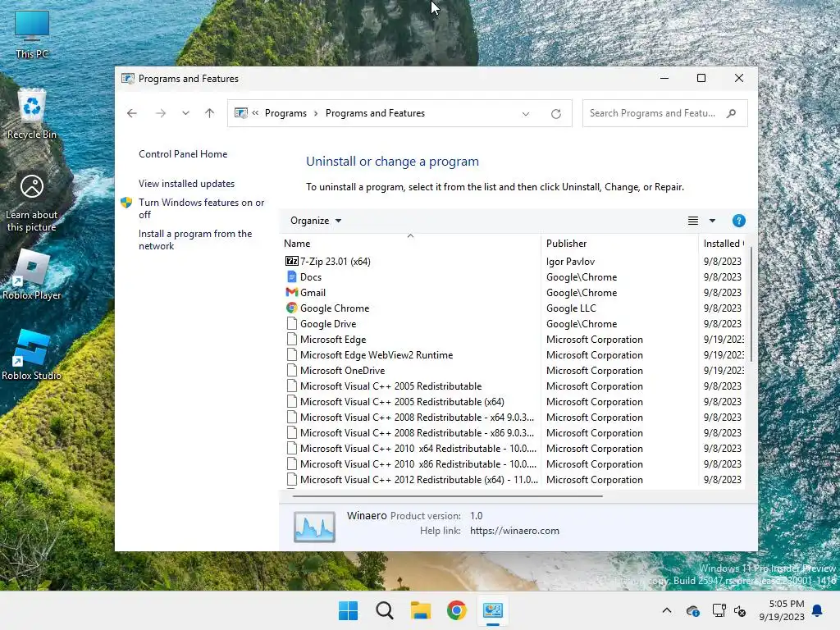Open the Recycle Bin desktop icon
Viewport: 840px width, 630px height.
pos(32,114)
